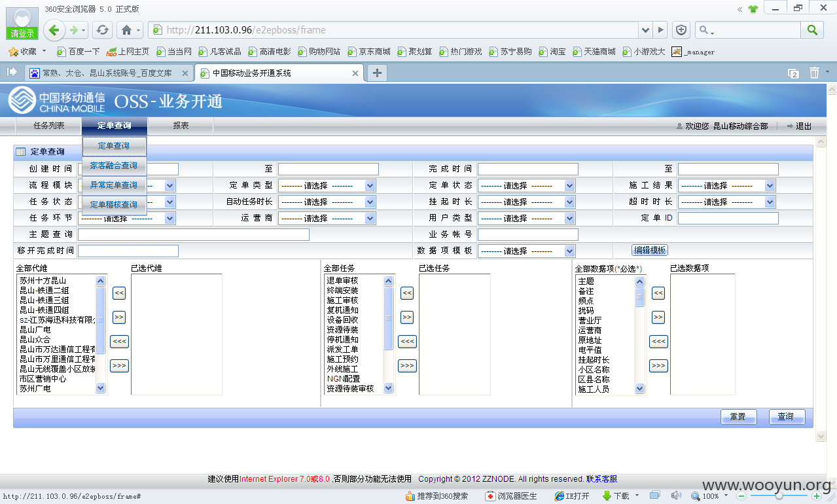Open the 超时时长 dropdown
837x504 pixels.
point(726,202)
